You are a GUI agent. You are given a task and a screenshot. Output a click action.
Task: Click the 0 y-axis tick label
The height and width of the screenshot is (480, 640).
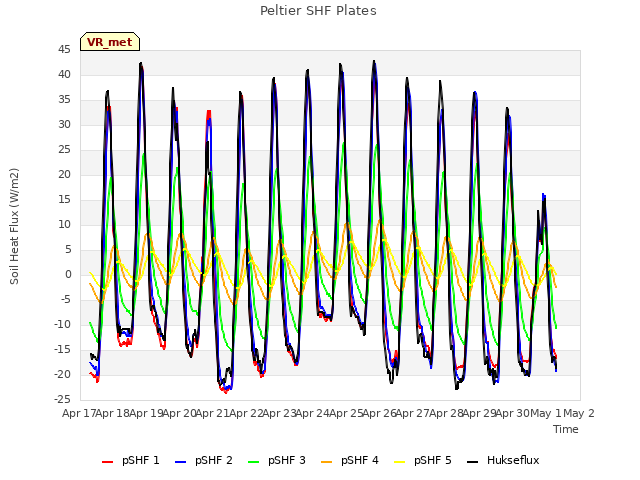click(x=68, y=275)
